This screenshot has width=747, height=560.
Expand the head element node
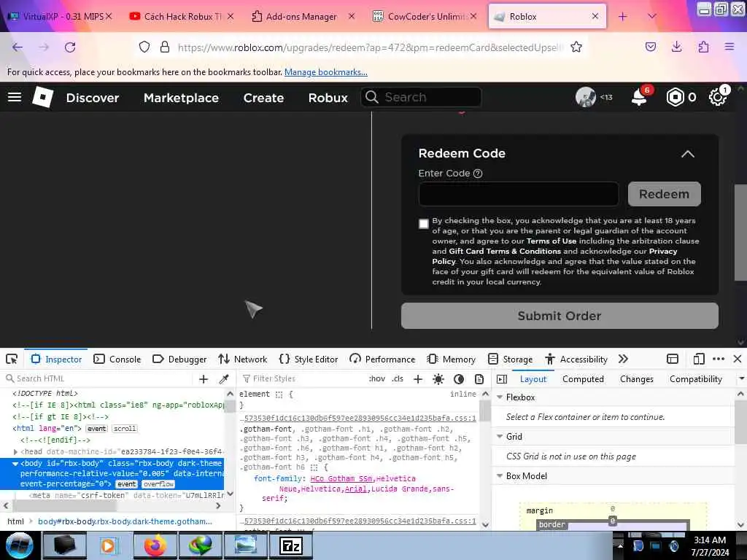(15, 452)
